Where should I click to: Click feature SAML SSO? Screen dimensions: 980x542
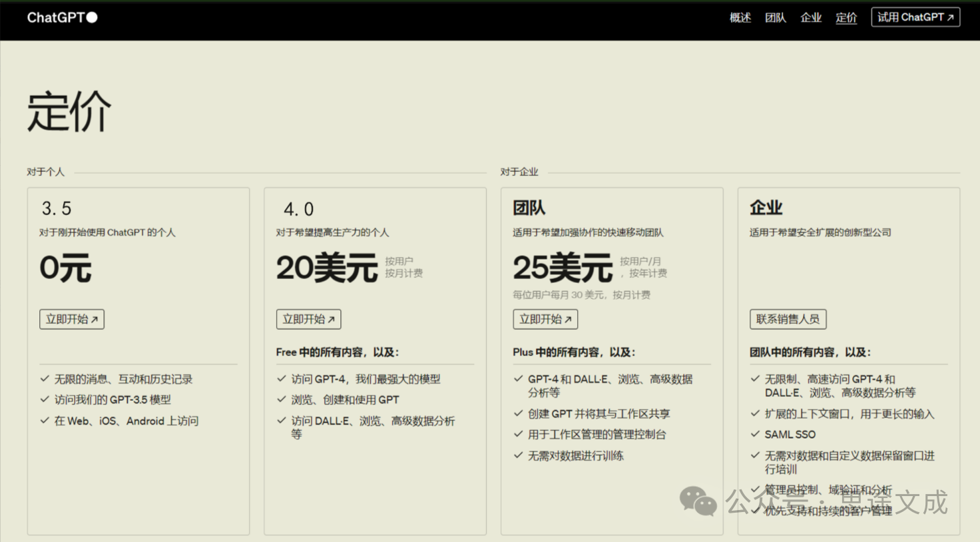click(790, 434)
